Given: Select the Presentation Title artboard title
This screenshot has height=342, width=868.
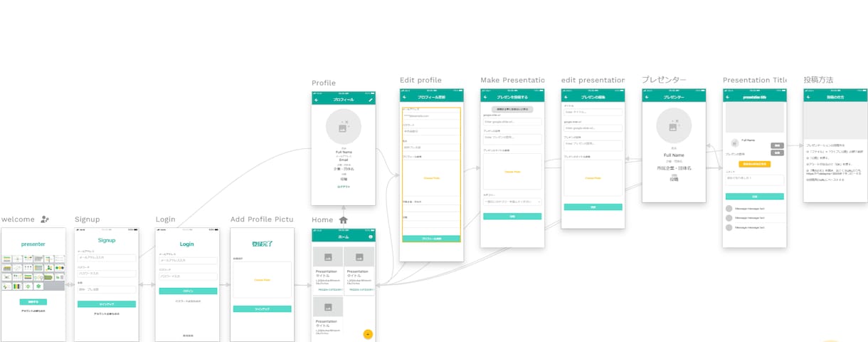Looking at the screenshot, I should tap(755, 81).
